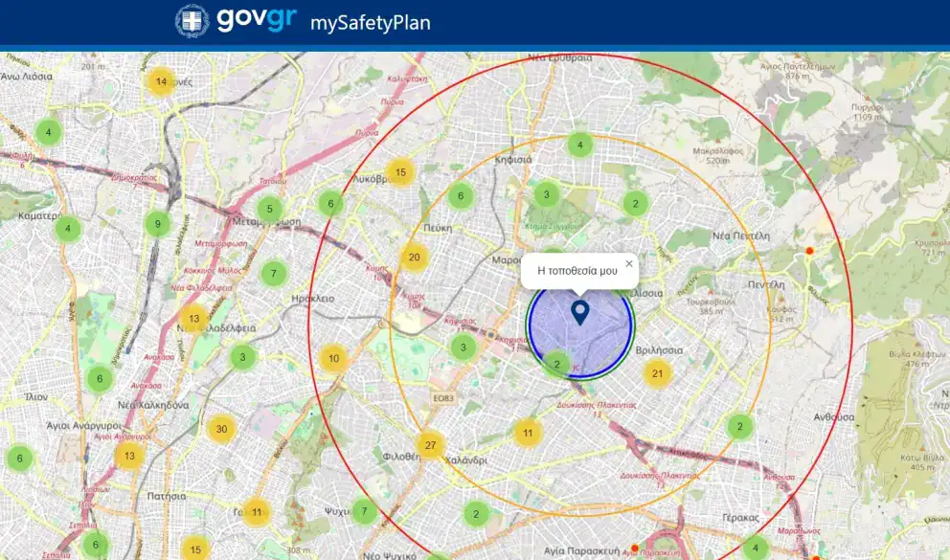Open the green cluster marker labeled 9
This screenshot has height=560, width=950.
[x=158, y=225]
